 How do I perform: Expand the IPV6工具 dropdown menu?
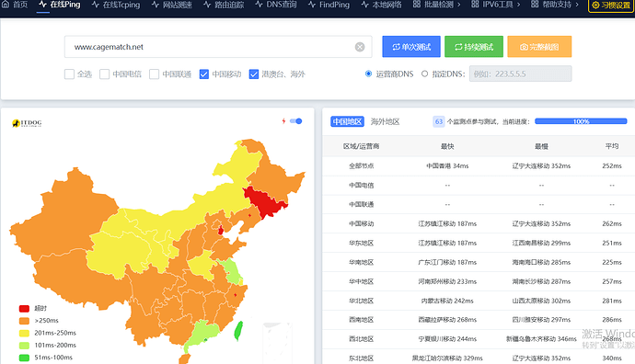496,5
